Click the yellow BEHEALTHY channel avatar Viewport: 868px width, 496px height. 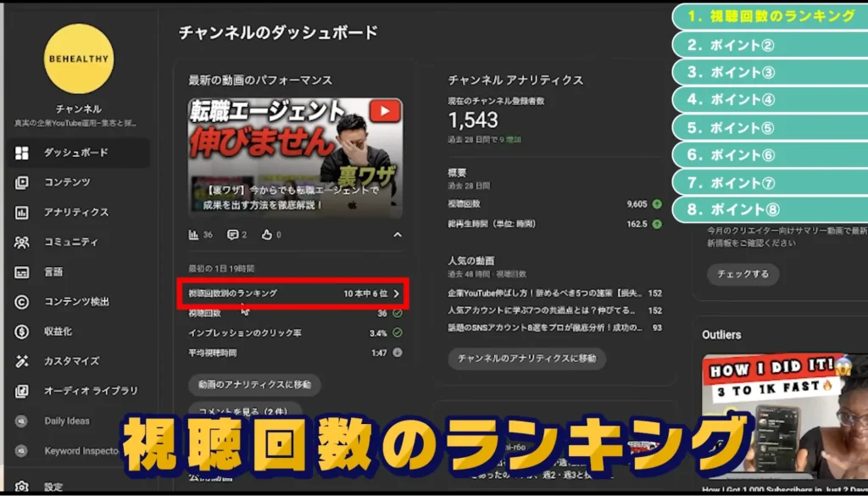(79, 58)
